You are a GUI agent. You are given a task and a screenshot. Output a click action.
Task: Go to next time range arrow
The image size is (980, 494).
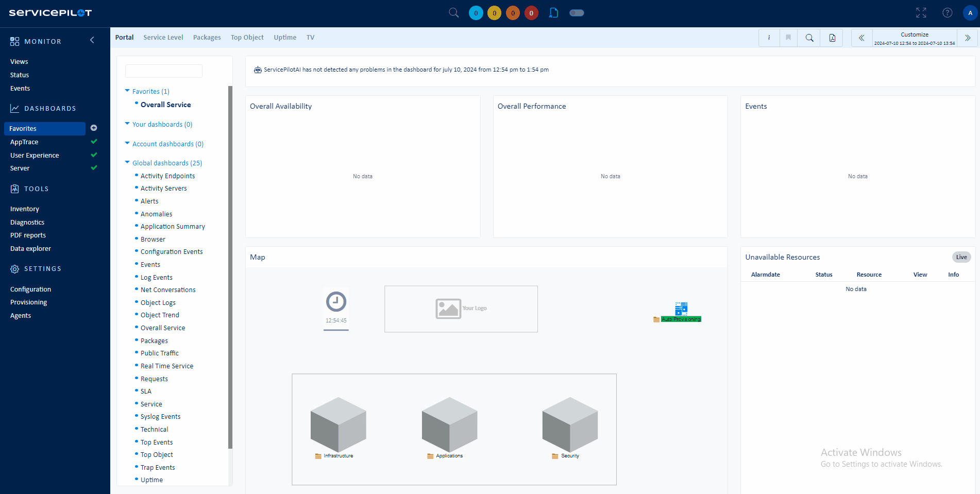968,38
